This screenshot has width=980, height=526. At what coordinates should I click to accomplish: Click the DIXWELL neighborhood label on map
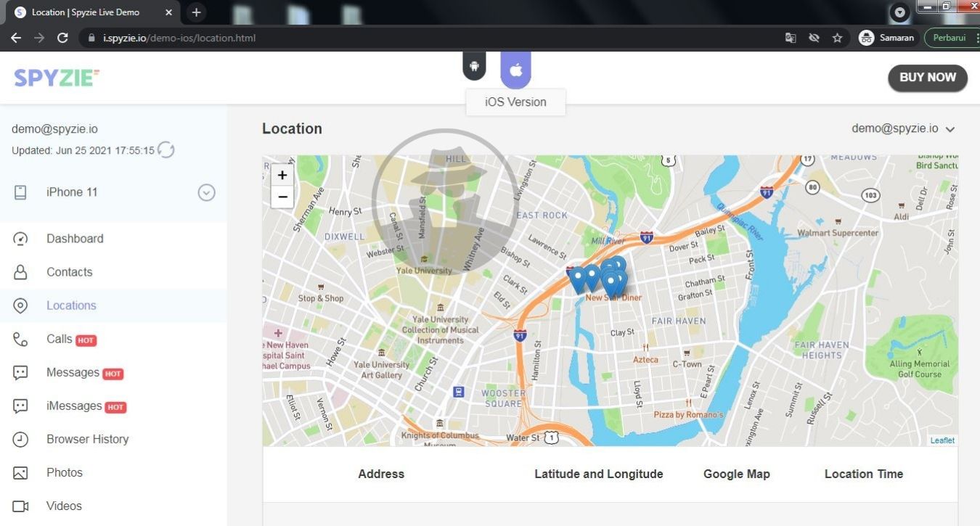(345, 237)
